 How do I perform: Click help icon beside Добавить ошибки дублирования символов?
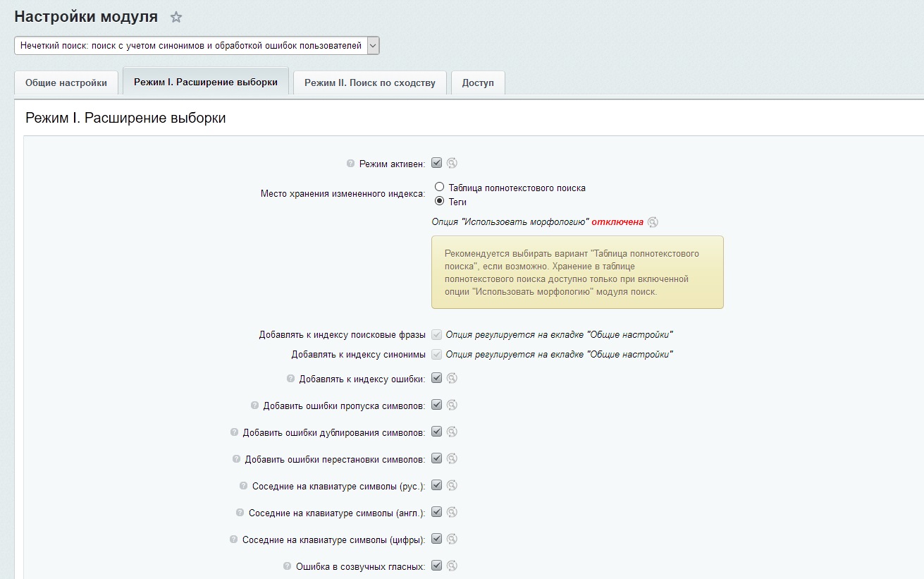pyautogui.click(x=234, y=432)
